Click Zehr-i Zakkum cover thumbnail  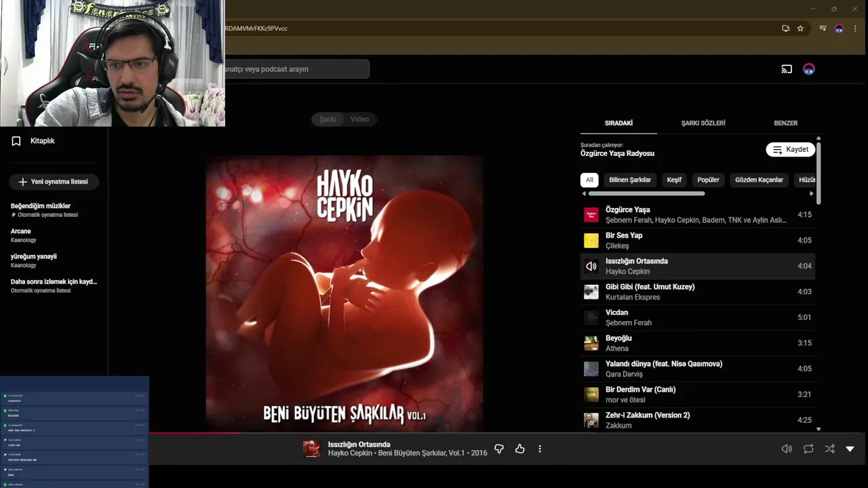point(591,420)
